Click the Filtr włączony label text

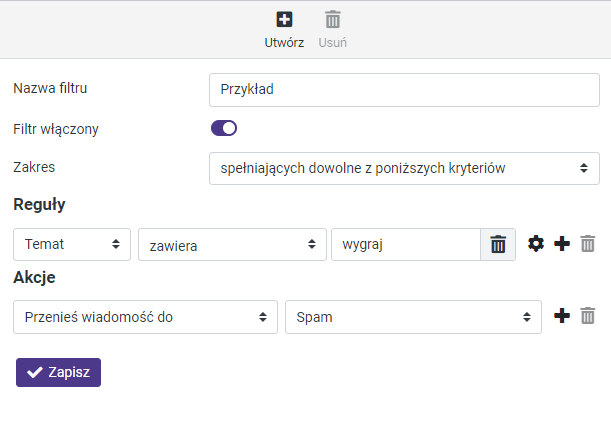coord(56,128)
